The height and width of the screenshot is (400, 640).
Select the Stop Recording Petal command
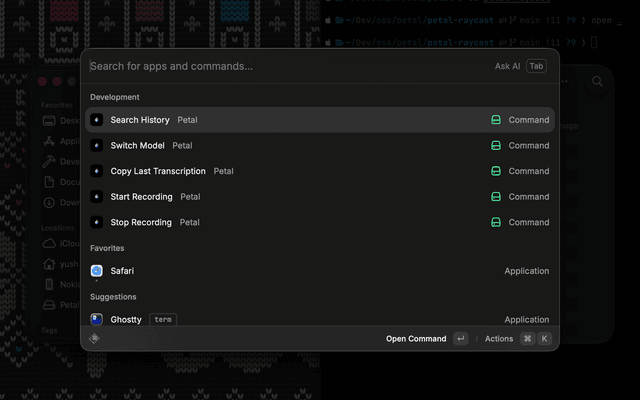(141, 222)
